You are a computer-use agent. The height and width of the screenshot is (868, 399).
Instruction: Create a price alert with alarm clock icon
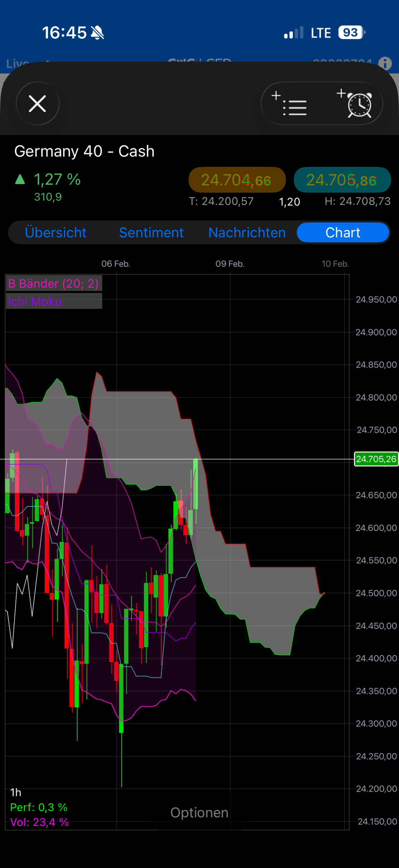(356, 104)
